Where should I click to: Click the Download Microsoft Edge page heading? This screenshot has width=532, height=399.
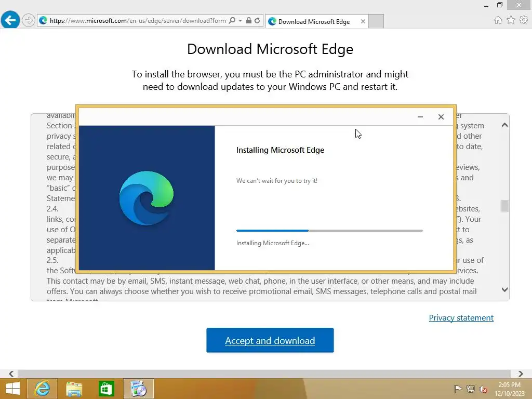pos(270,49)
